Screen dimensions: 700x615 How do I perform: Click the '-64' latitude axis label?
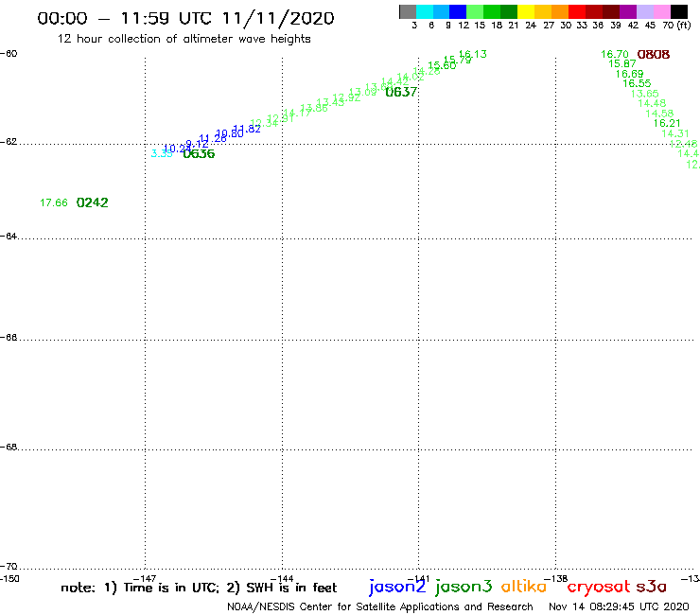click(x=9, y=236)
